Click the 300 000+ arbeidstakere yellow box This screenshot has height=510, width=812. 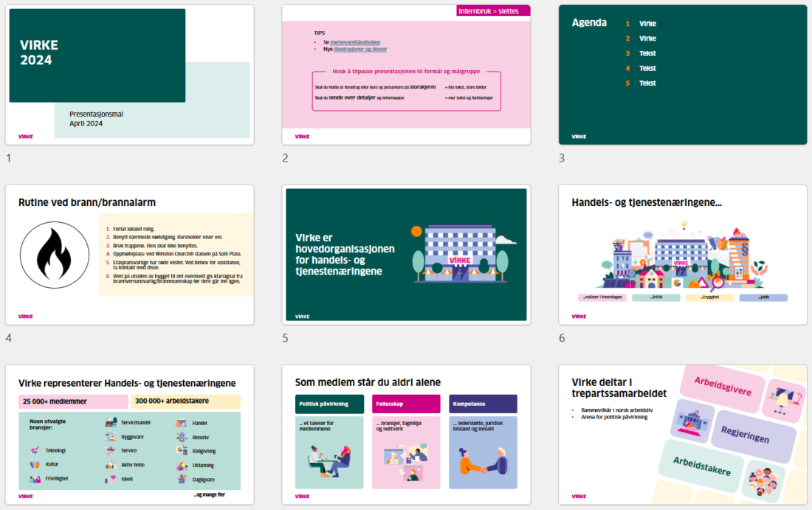click(x=185, y=401)
